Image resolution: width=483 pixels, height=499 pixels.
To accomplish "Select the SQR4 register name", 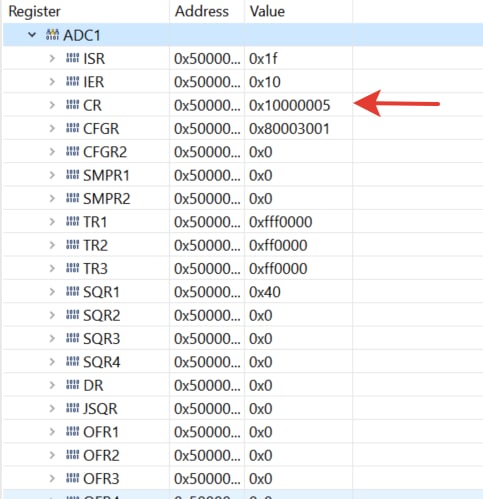I will (x=101, y=362).
